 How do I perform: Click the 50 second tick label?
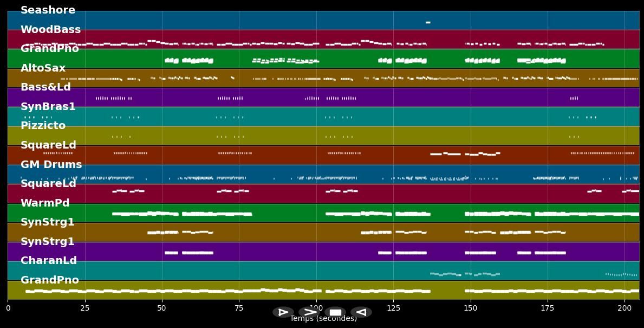[162, 308]
